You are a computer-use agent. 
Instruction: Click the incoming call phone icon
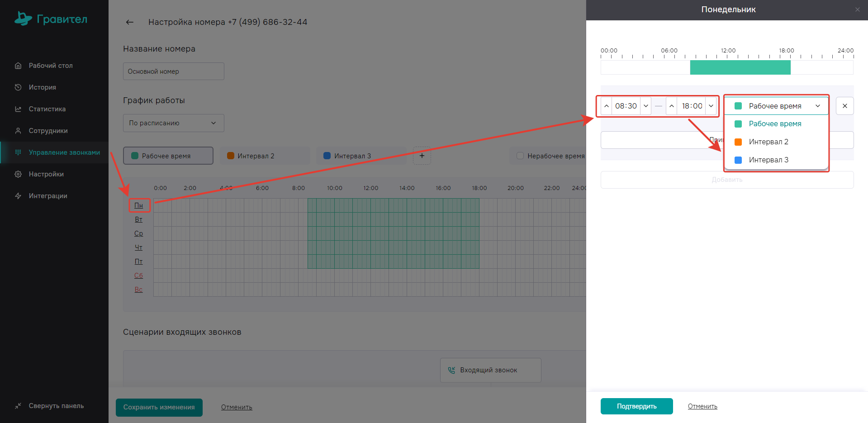coord(451,370)
